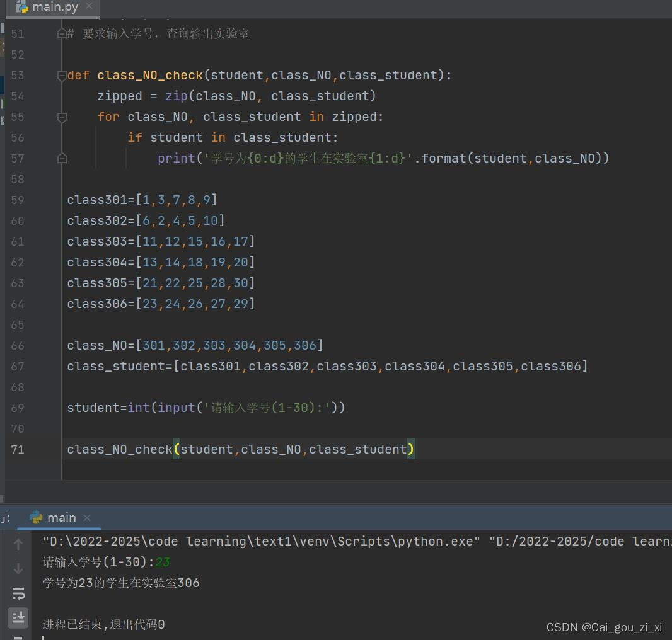Click line number 66 in gutter
The width and height of the screenshot is (672, 640).
pyautogui.click(x=18, y=345)
